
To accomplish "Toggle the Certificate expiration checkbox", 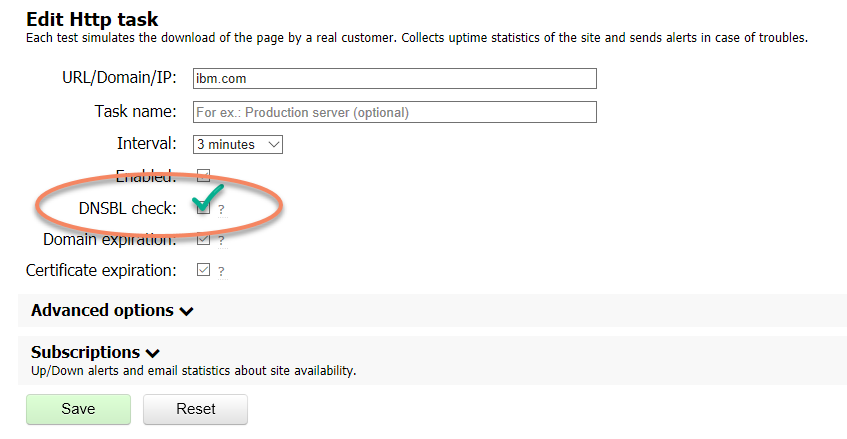I will coord(203,270).
